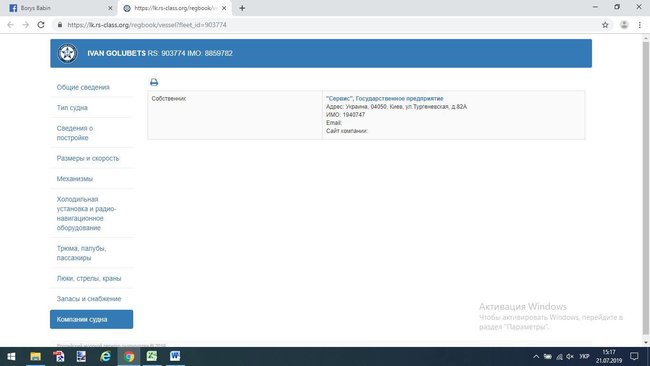Close the Borys Babin Facebook tab
The height and width of the screenshot is (366, 650).
point(110,8)
